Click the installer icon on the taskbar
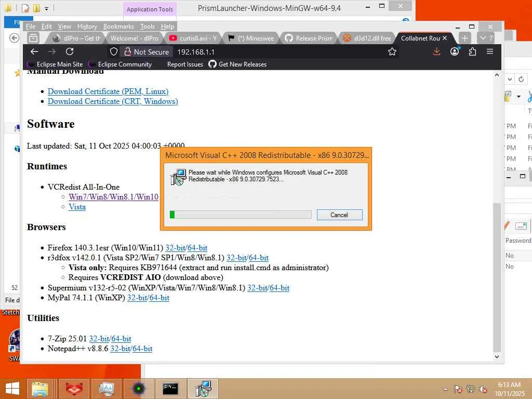Screen dimensions: 532x399 click(x=203, y=389)
